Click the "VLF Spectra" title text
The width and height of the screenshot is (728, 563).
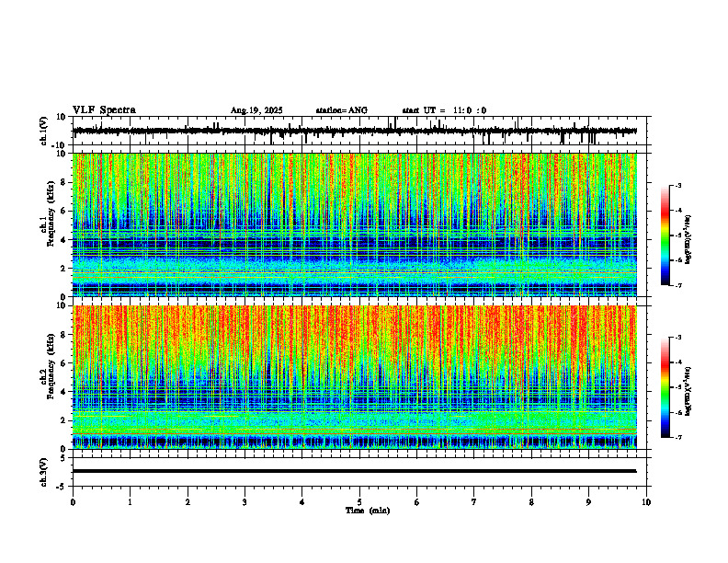click(x=104, y=109)
